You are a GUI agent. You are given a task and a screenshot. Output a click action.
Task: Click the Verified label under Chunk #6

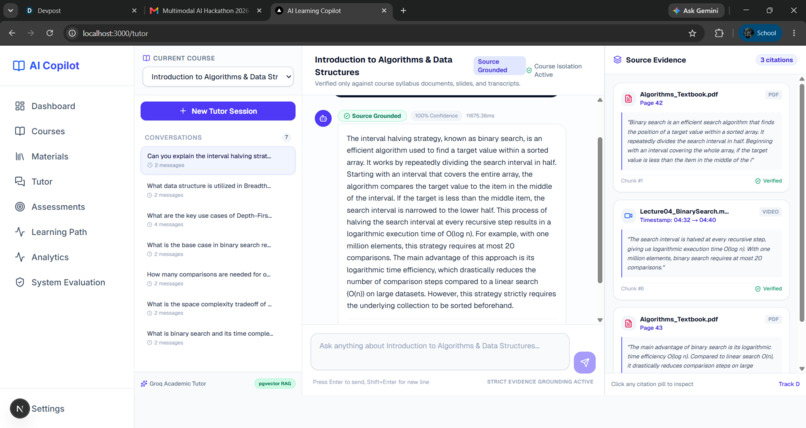pos(768,289)
